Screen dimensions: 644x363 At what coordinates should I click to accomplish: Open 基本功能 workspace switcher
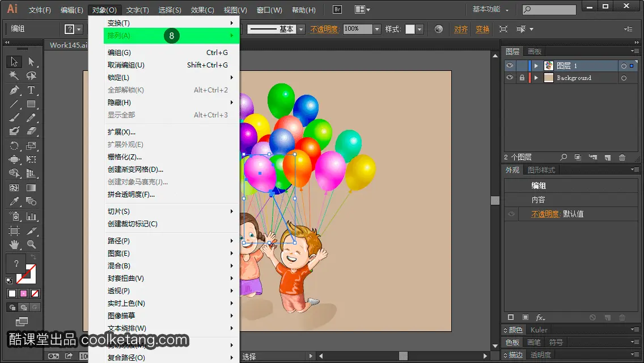pyautogui.click(x=490, y=9)
